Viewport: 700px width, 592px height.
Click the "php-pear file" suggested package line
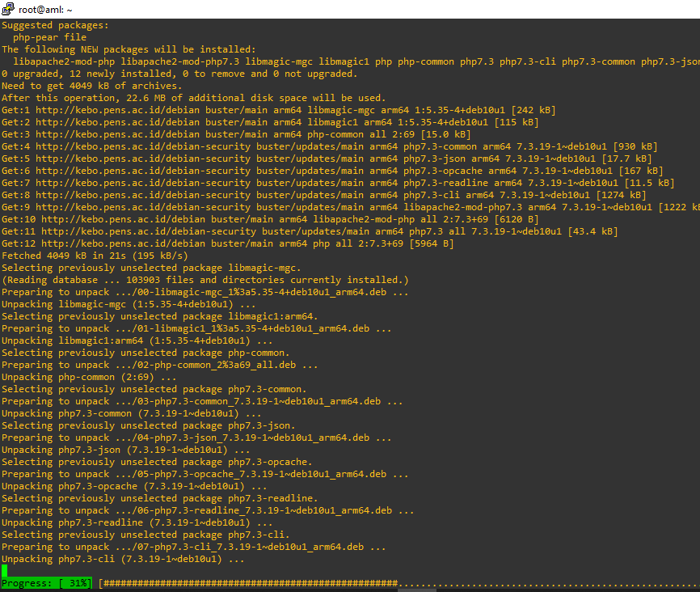coord(49,37)
